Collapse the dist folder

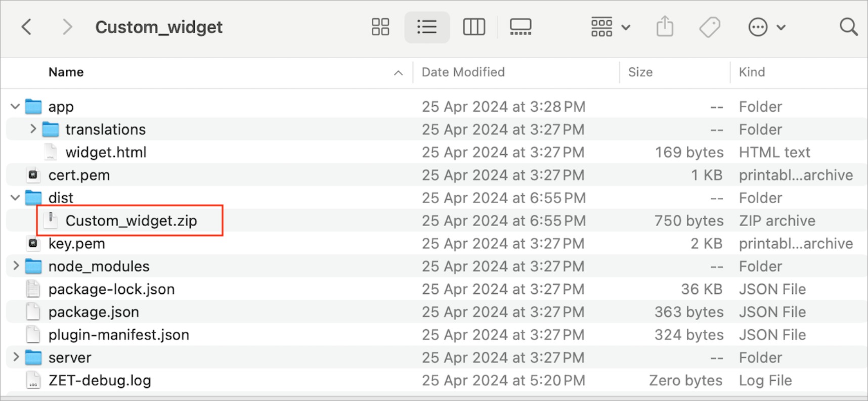(15, 198)
